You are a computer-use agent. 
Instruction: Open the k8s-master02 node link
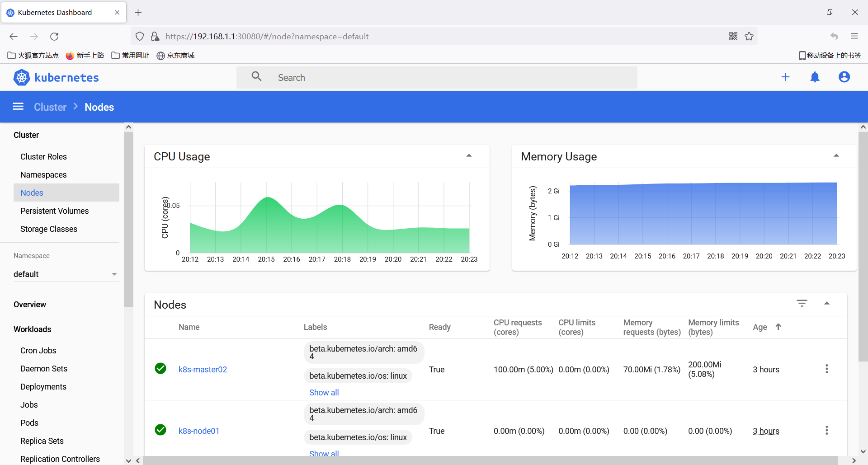(x=203, y=370)
